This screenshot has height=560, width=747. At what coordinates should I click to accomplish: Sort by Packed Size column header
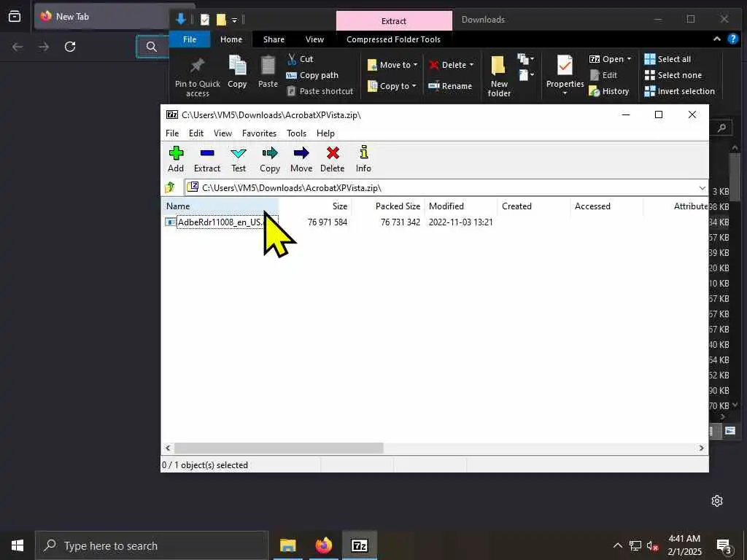(x=388, y=206)
